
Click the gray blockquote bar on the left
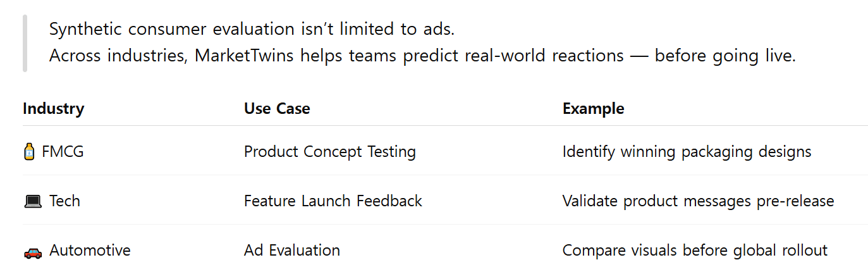(x=25, y=42)
